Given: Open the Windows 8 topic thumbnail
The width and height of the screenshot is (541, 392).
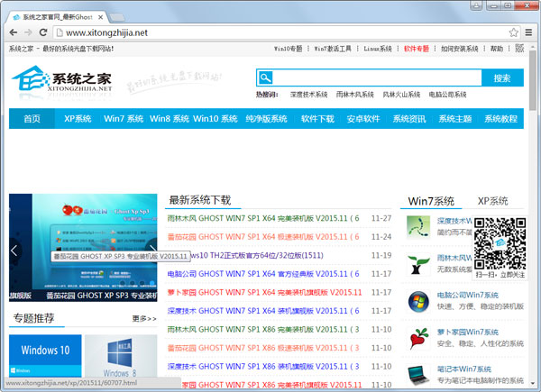Looking at the screenshot, I should [121, 356].
